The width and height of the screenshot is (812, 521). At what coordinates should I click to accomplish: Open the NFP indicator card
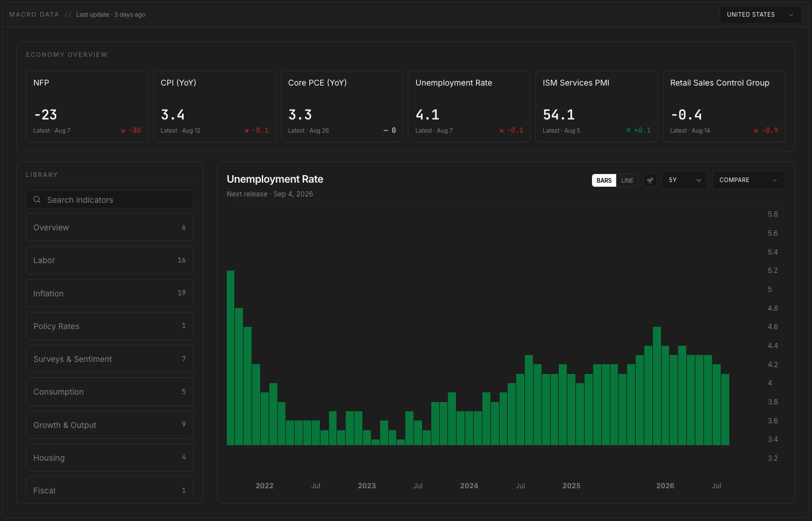pyautogui.click(x=87, y=106)
